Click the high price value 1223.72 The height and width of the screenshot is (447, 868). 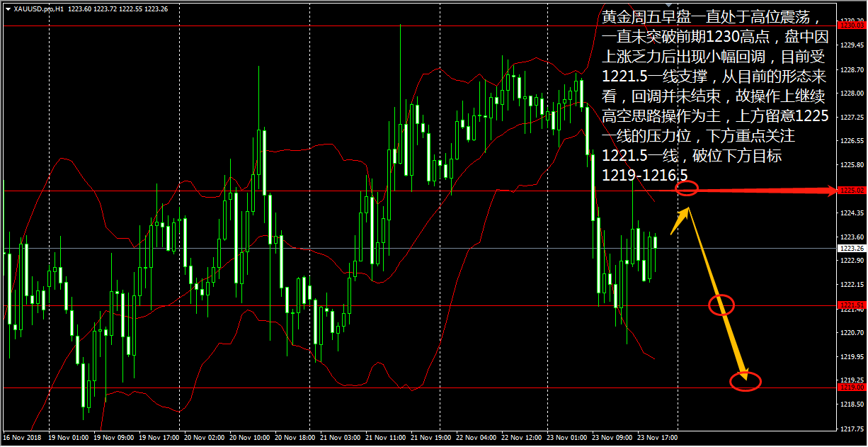[x=105, y=9]
